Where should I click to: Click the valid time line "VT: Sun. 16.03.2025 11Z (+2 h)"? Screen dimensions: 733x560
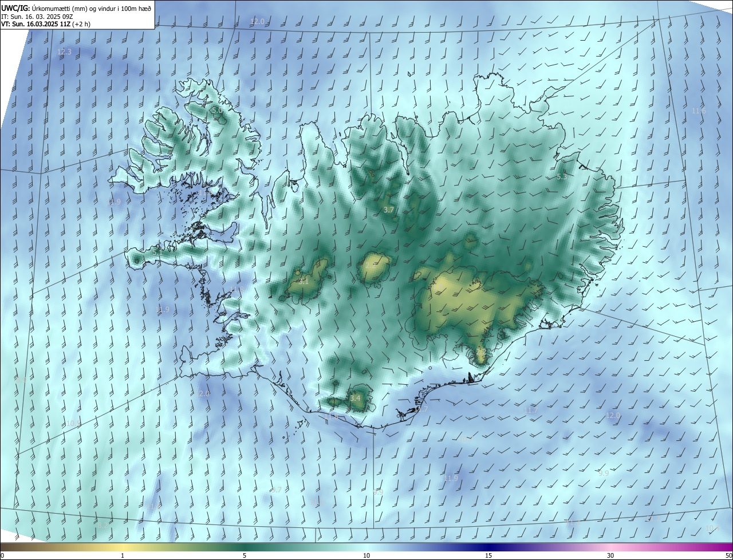click(x=45, y=24)
